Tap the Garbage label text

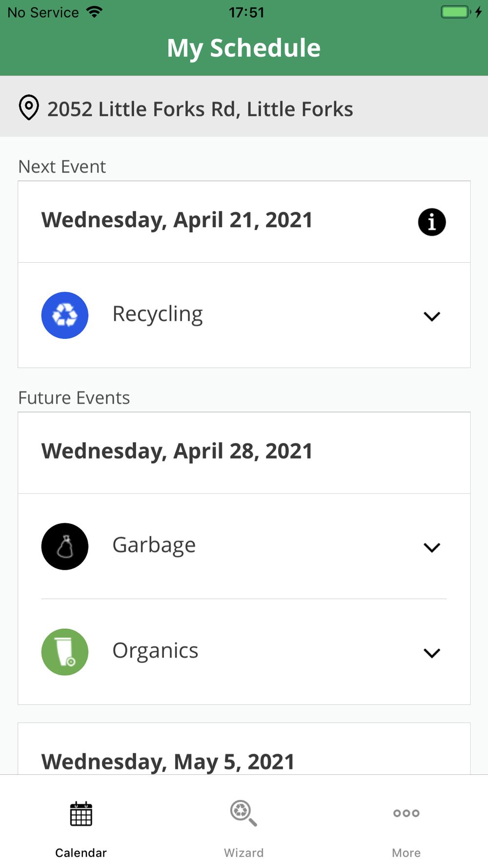click(x=154, y=545)
